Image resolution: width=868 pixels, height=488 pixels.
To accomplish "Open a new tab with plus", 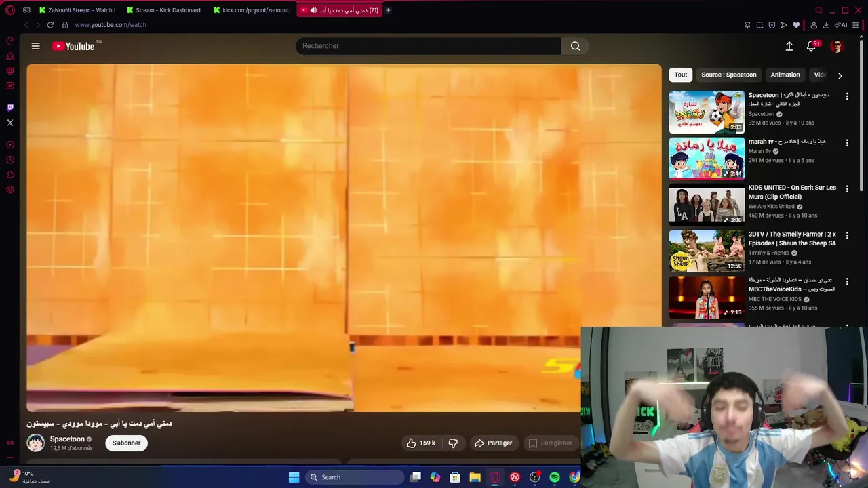I will point(388,10).
